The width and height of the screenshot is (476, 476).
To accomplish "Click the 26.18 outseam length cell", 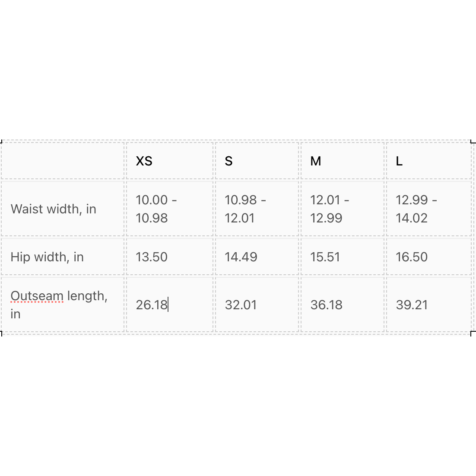I will coord(152,305).
